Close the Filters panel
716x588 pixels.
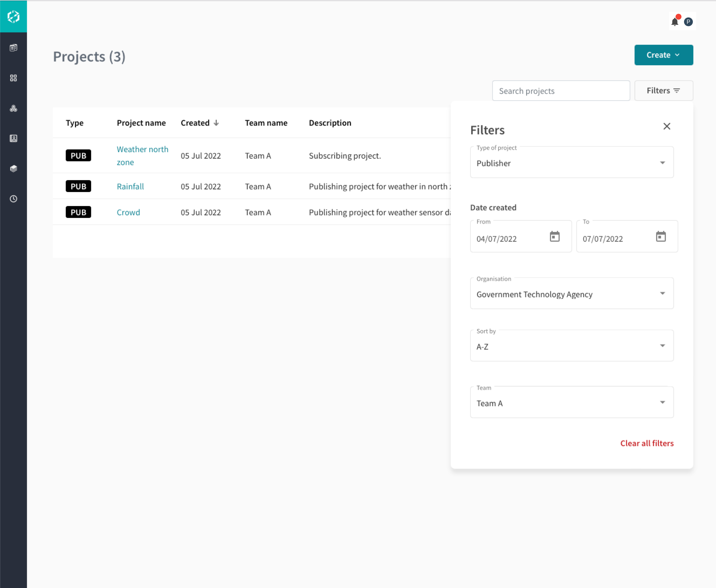[x=666, y=126]
